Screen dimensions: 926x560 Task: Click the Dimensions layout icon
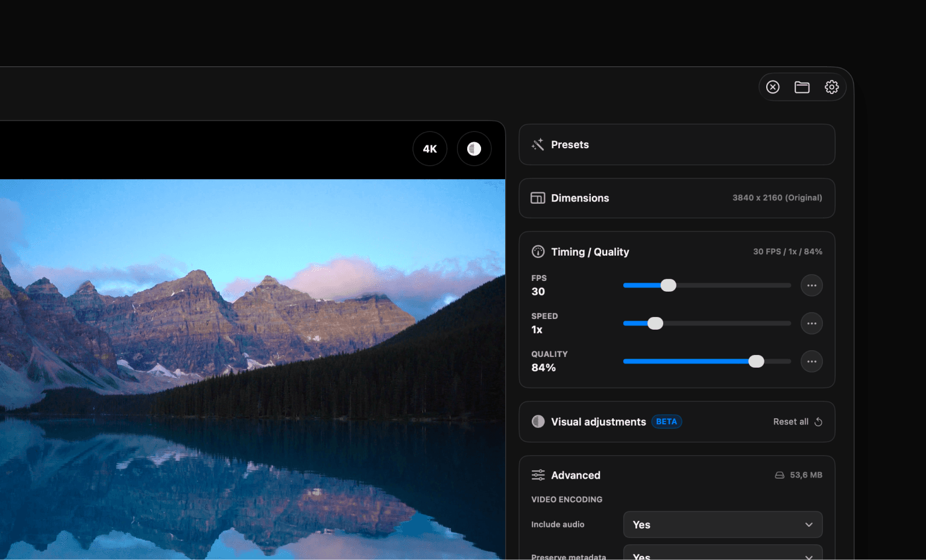click(538, 198)
